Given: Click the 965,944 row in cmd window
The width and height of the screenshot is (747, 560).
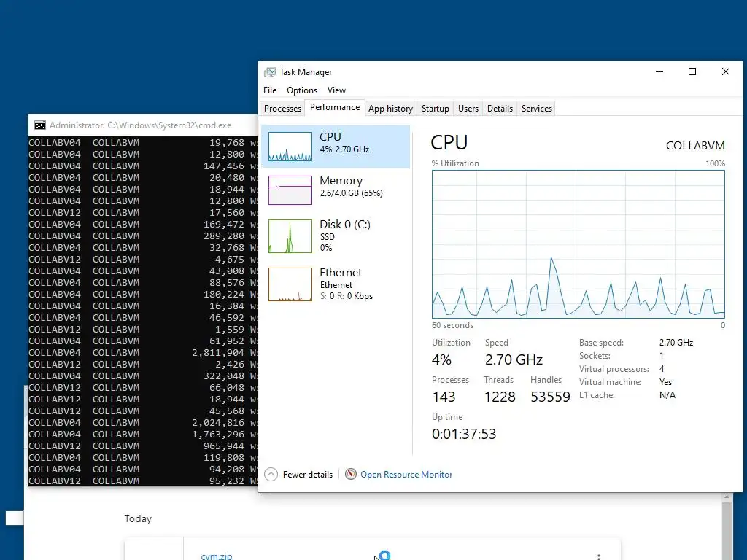Looking at the screenshot, I should pyautogui.click(x=143, y=446).
